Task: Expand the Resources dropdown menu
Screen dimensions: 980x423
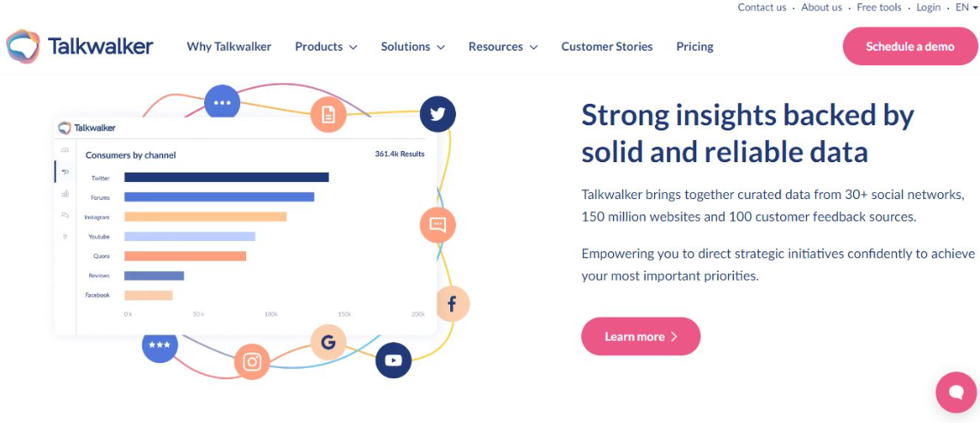Action: tap(502, 46)
